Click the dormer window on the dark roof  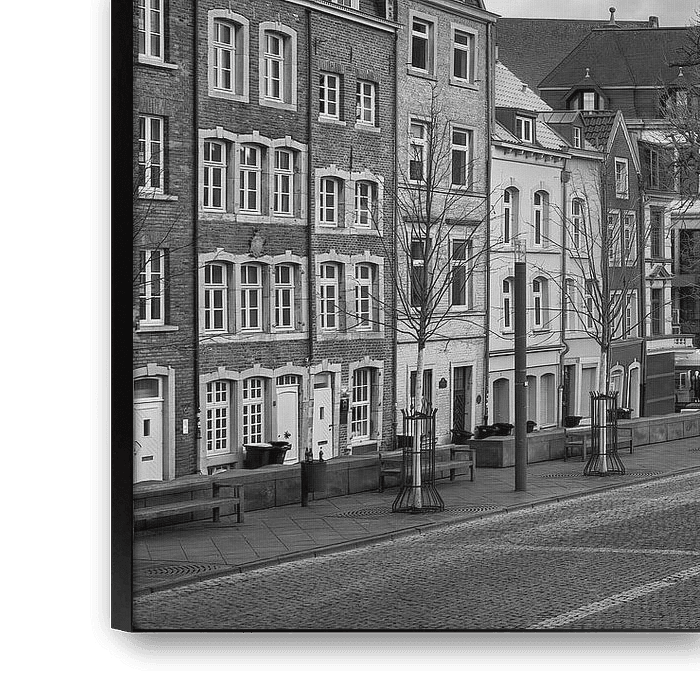point(587,100)
